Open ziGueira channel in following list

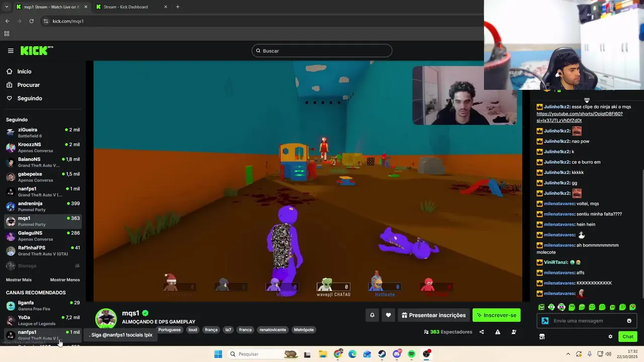[x=43, y=133]
